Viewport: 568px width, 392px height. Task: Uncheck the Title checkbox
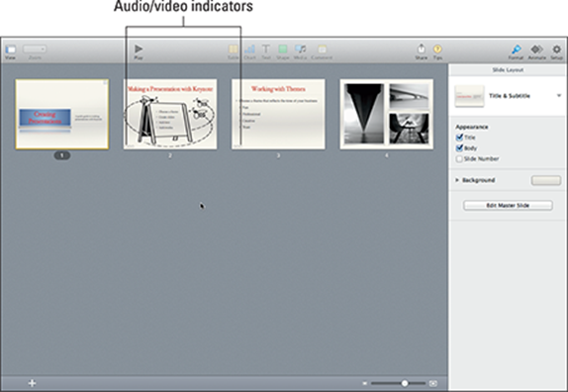click(x=459, y=138)
